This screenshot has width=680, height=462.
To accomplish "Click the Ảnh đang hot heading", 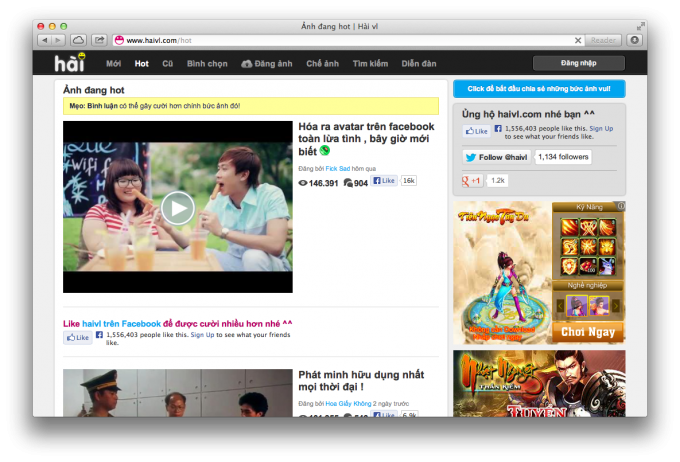I will [x=94, y=90].
